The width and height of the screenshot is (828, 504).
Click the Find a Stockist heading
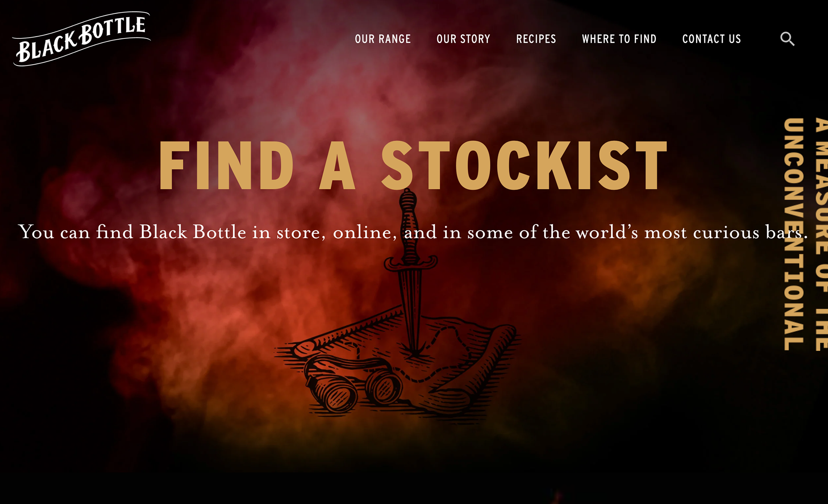pyautogui.click(x=414, y=165)
